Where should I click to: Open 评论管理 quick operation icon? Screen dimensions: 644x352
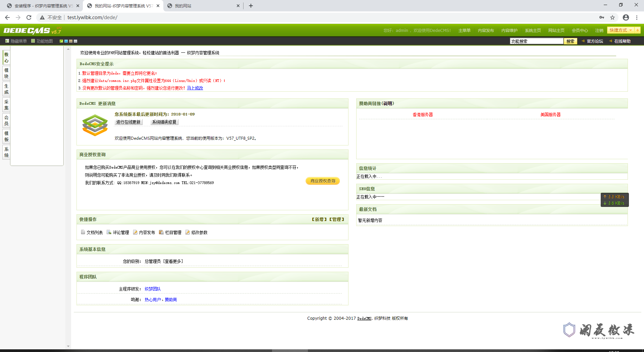[109, 232]
